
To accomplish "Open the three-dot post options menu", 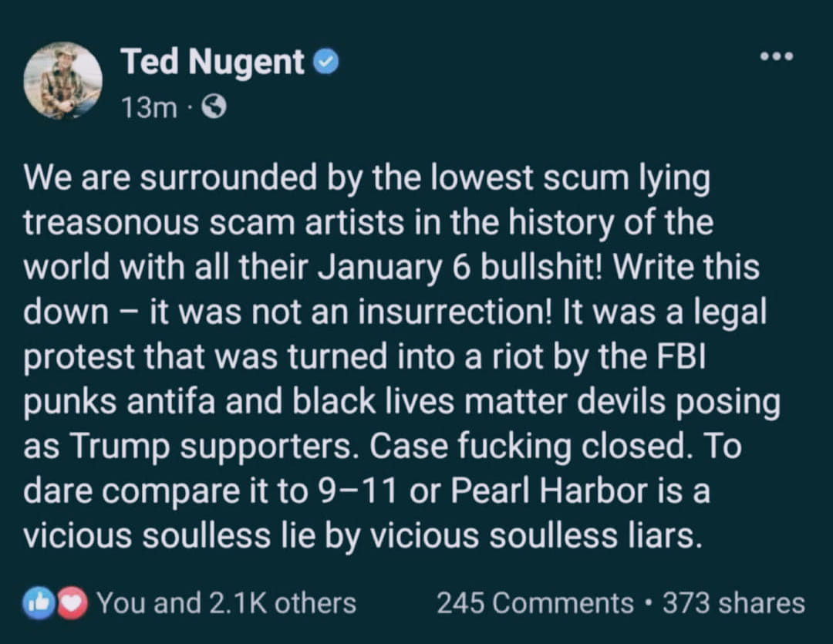I will [775, 57].
